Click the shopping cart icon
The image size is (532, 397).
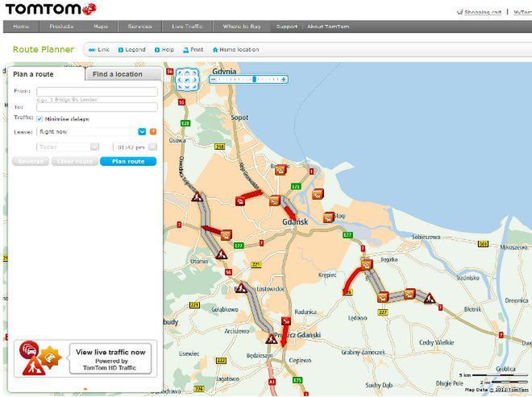[459, 12]
